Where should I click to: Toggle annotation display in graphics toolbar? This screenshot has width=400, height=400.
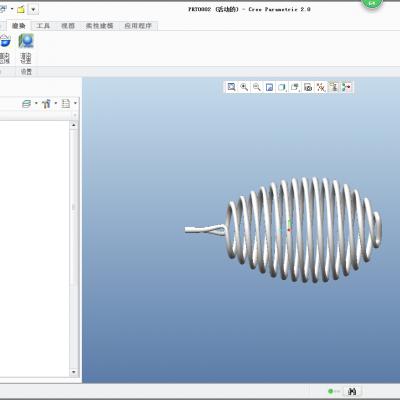[x=333, y=87]
